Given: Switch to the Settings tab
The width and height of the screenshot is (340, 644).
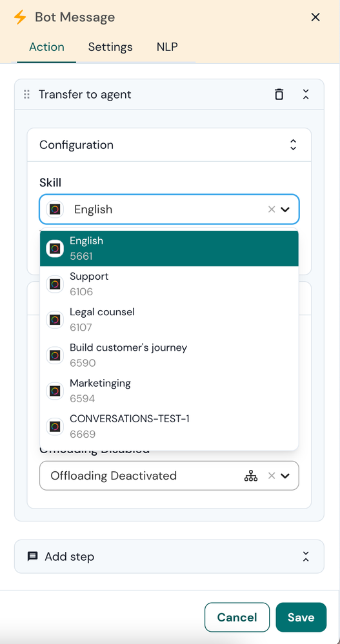Looking at the screenshot, I should [110, 47].
